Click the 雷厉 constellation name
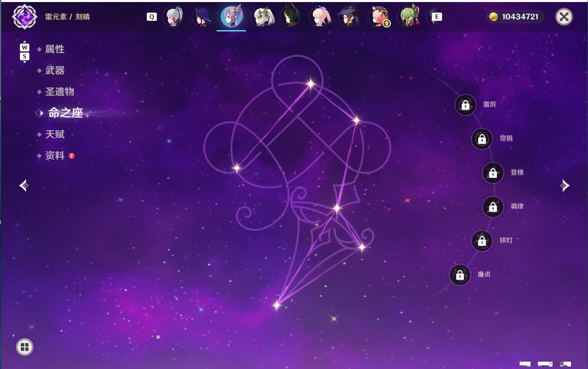588x369 pixels. click(x=489, y=104)
